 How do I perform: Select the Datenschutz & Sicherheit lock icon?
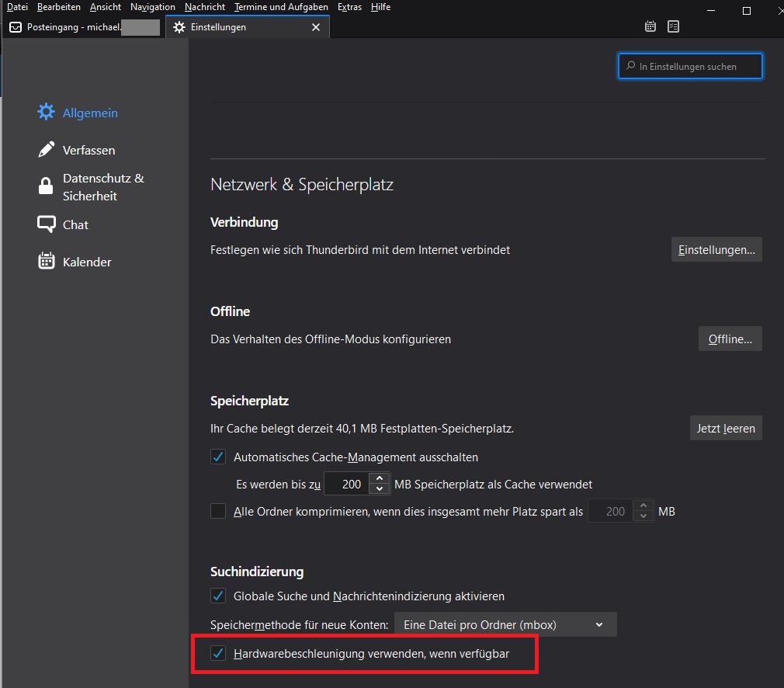(x=47, y=186)
